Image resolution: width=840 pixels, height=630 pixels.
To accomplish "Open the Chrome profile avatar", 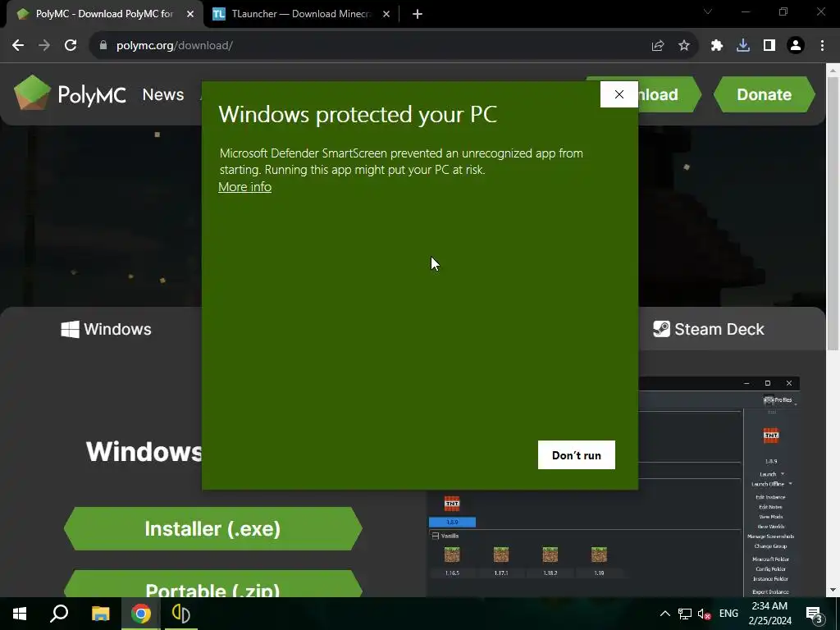I will tap(796, 46).
